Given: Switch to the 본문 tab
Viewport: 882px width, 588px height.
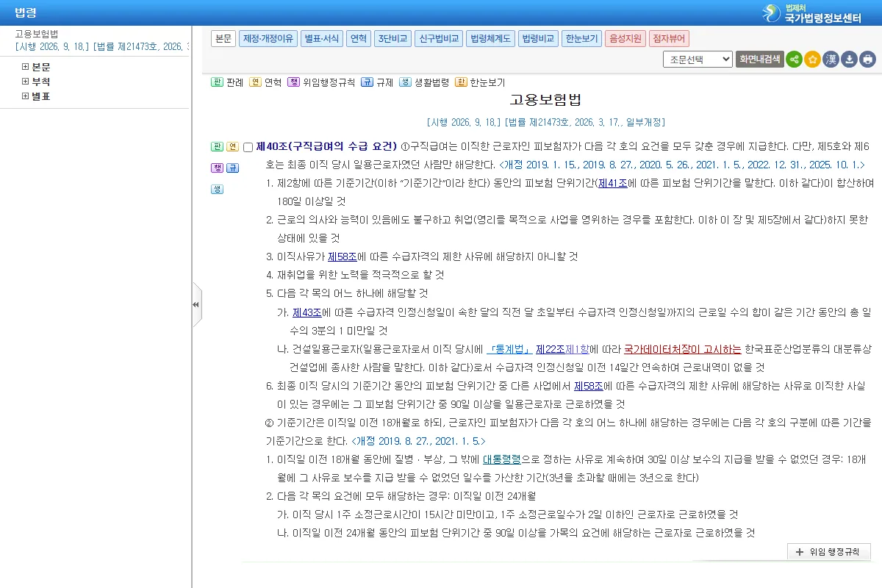Looking at the screenshot, I should pyautogui.click(x=223, y=39).
